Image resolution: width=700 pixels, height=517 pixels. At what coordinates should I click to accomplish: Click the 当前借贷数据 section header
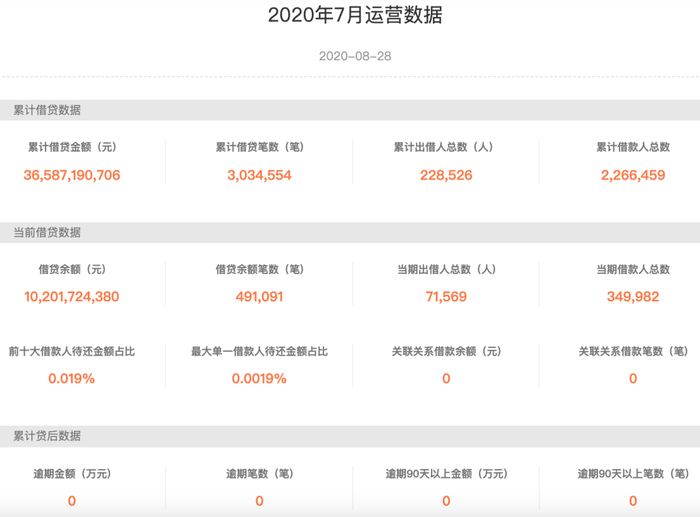pos(47,232)
